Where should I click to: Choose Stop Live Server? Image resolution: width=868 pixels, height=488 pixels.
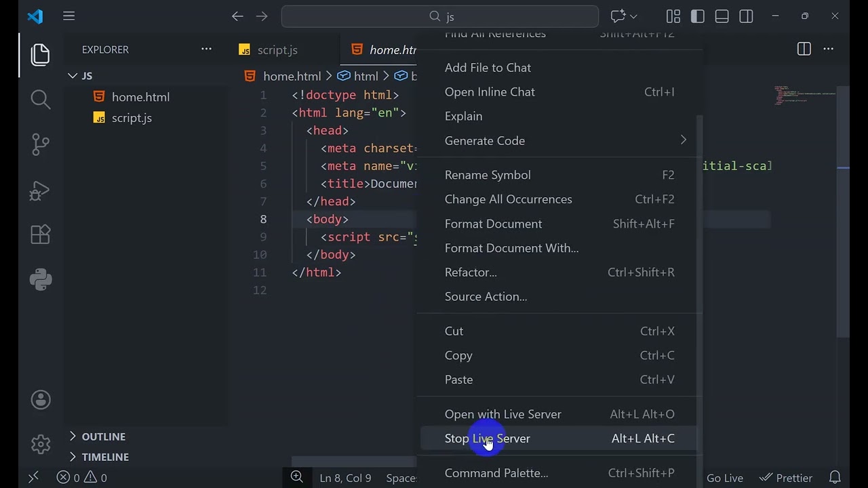559,439
